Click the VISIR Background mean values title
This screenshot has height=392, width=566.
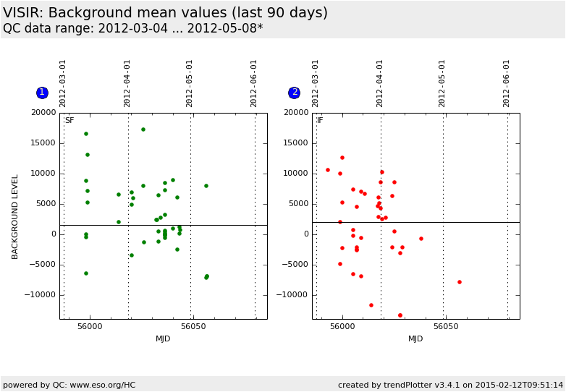[x=165, y=13]
